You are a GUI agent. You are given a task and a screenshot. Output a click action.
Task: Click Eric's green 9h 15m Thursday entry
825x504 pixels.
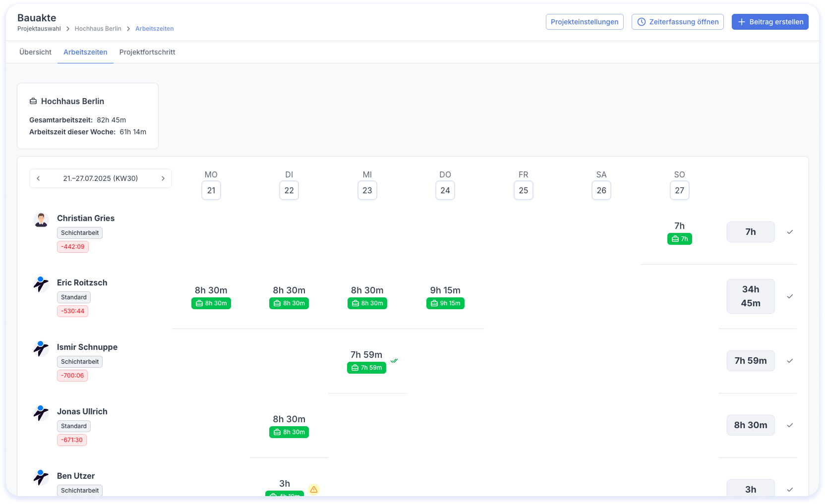click(x=445, y=303)
